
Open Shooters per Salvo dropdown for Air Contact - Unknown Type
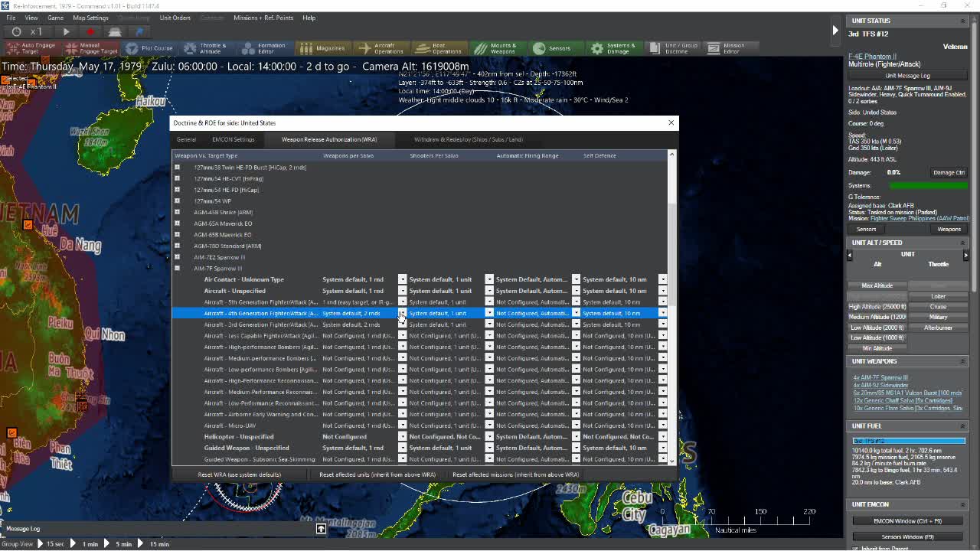coord(489,279)
